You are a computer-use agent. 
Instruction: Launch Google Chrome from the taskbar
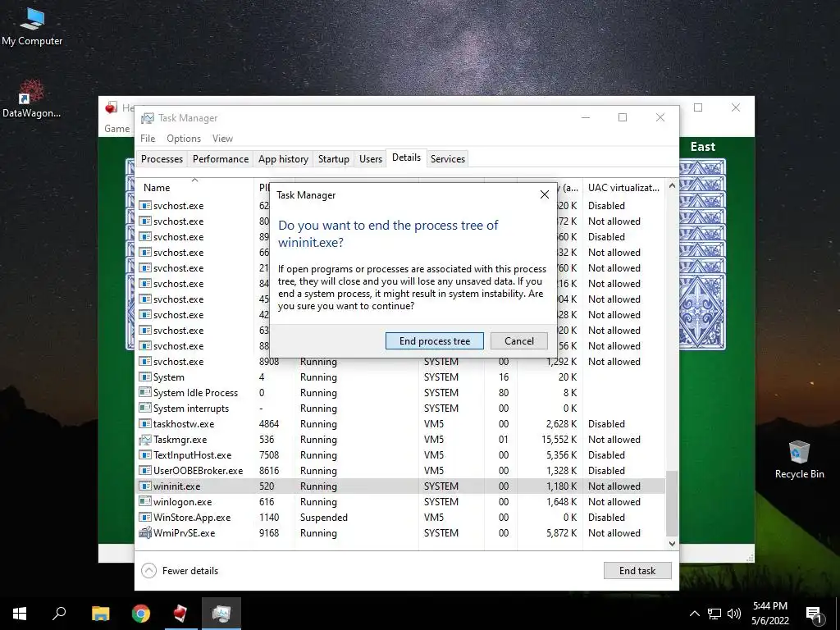pyautogui.click(x=141, y=614)
